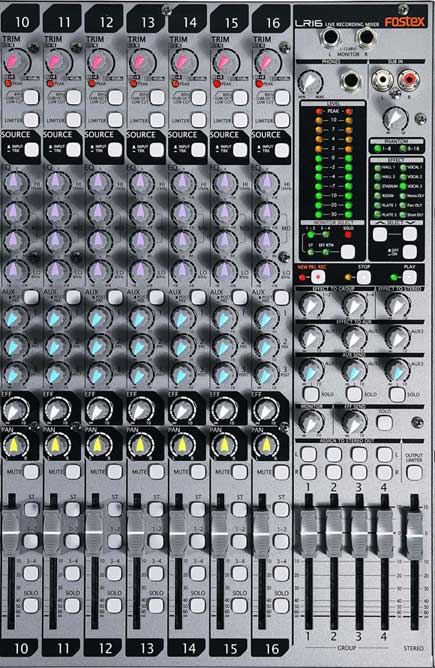Screen dimensions: 435x668
Task: Toggle channel 16 SOURCE input/trk button
Action: pos(282,150)
